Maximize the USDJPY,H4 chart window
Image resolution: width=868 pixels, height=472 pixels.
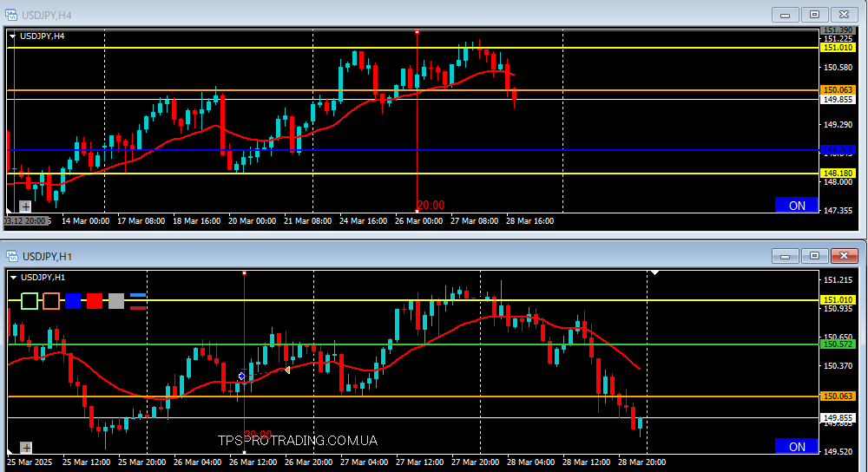pyautogui.click(x=814, y=15)
